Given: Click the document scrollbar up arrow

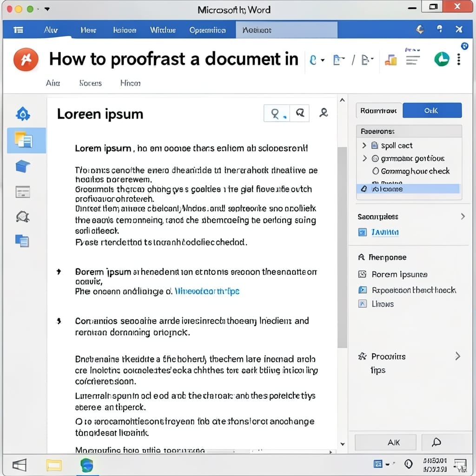Looking at the screenshot, I should click(343, 100).
